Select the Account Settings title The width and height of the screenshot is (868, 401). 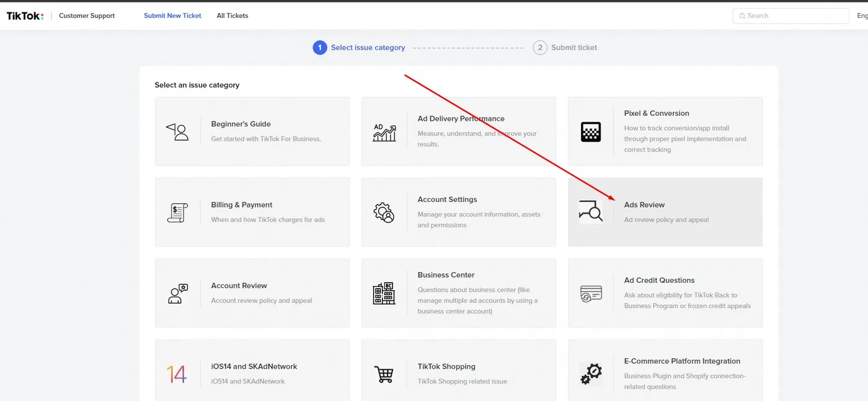[x=447, y=200]
